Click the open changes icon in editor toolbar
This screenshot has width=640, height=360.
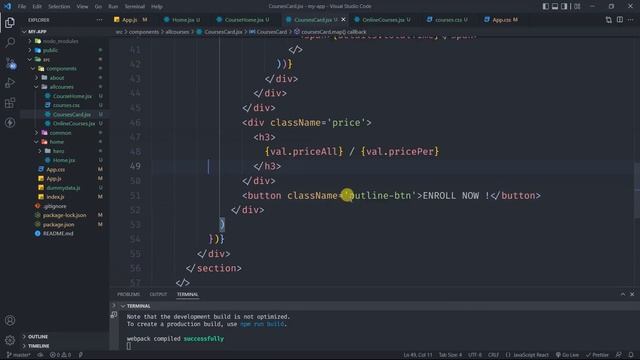coord(609,20)
